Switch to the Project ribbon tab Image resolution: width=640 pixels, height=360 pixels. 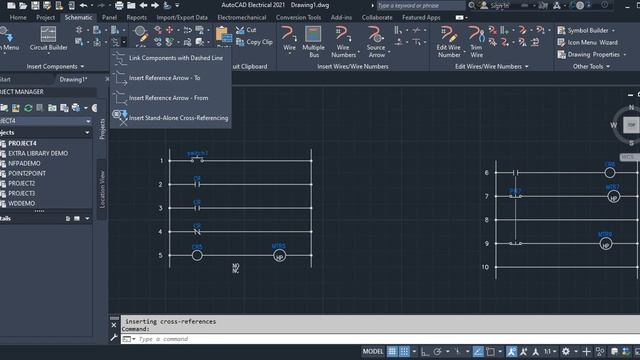tap(45, 18)
